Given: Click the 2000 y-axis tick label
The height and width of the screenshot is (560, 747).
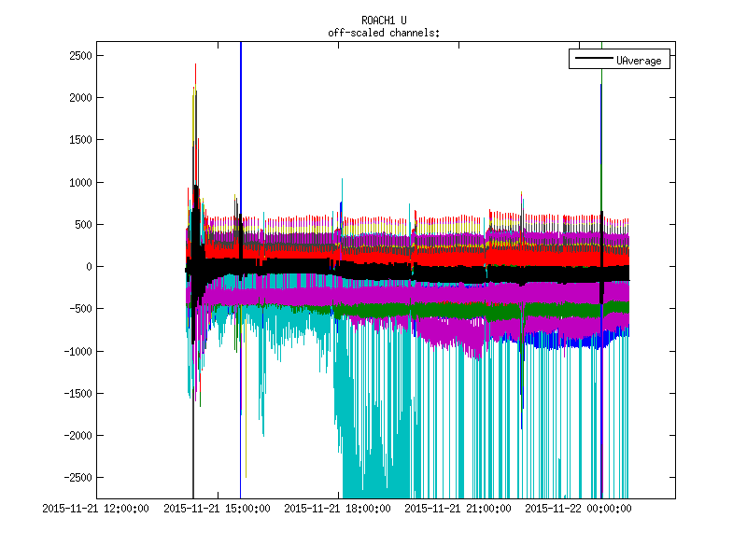Looking at the screenshot, I should (78, 98).
